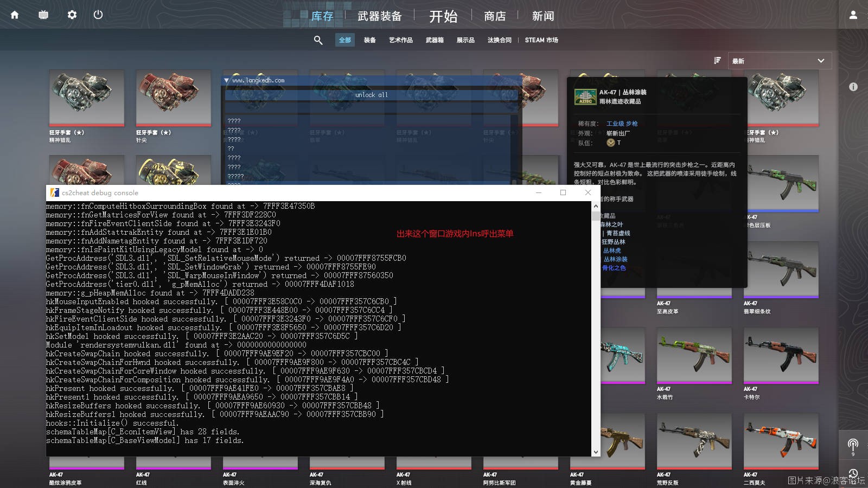Filter inventory by 装备
This screenshot has width=868, height=488.
tap(370, 40)
